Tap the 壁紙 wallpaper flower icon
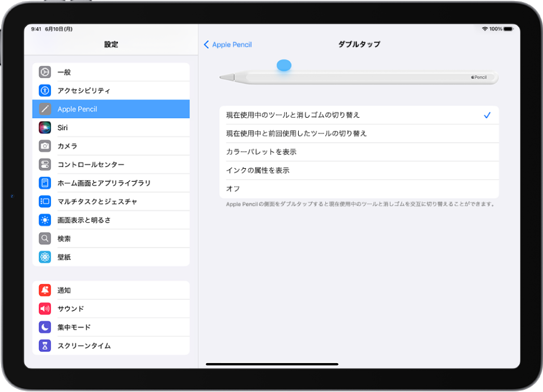Screen dimensions: 543x392 click(x=45, y=257)
